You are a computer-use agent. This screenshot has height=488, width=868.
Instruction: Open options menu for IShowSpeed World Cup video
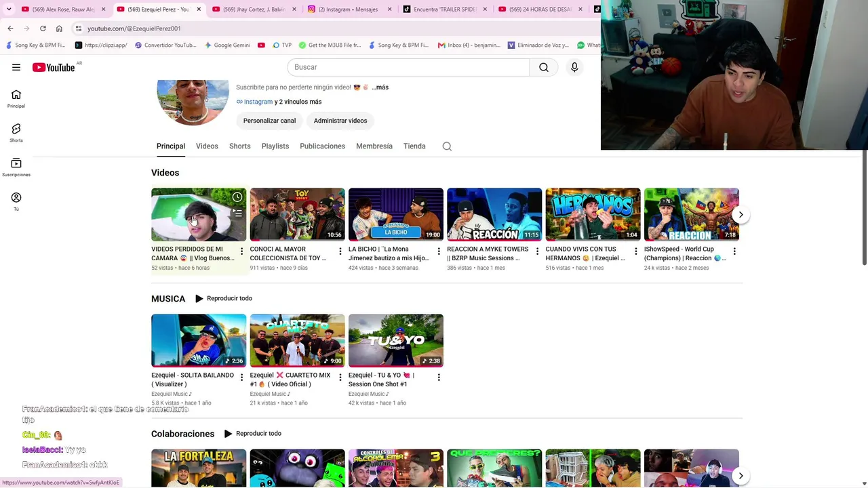[734, 252]
